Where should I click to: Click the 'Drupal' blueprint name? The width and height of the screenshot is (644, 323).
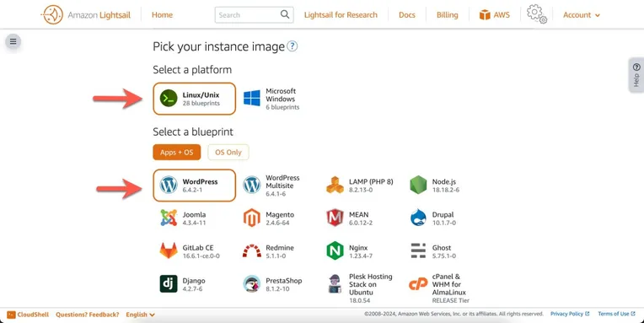pos(443,214)
